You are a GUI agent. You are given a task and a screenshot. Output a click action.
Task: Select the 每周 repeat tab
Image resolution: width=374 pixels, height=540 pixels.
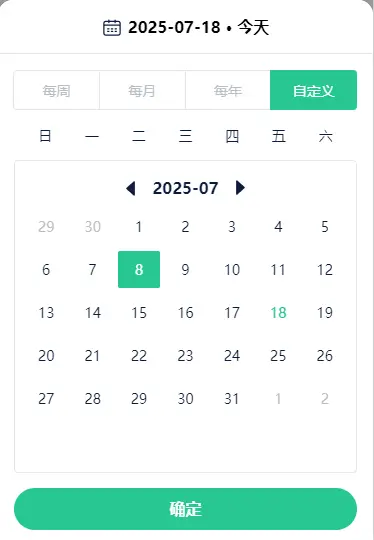click(x=56, y=90)
